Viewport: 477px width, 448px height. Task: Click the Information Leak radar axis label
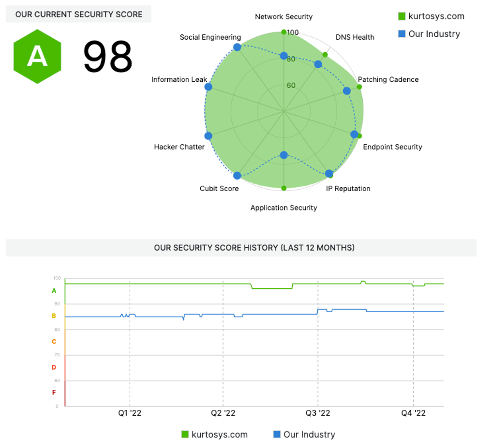(179, 79)
